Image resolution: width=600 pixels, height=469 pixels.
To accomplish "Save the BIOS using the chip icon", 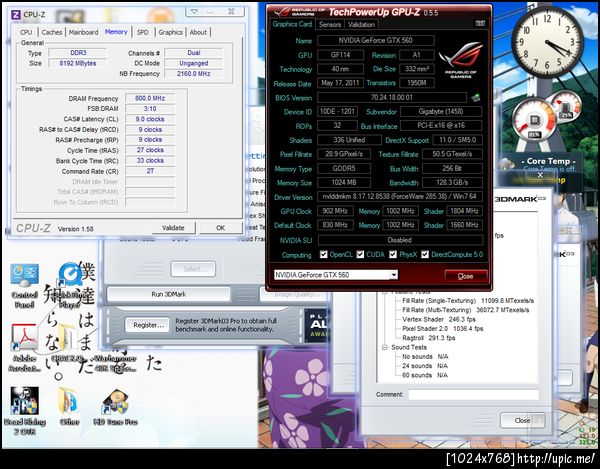I will [476, 98].
